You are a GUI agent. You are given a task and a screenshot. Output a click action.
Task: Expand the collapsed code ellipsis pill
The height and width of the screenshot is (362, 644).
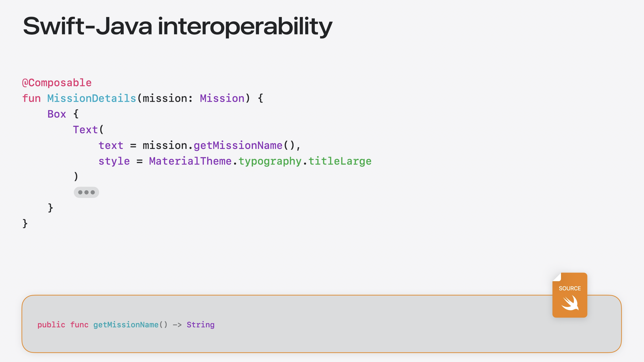86,192
